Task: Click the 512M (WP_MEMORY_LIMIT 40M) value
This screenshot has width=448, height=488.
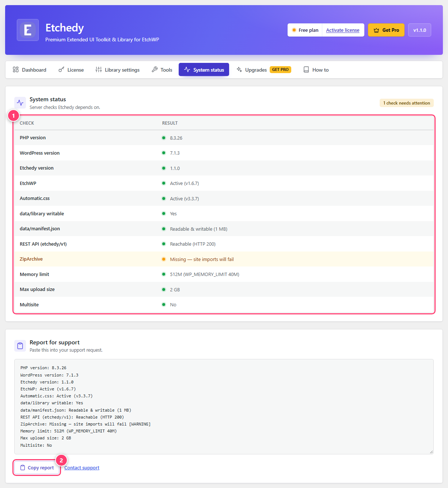Action: click(205, 274)
